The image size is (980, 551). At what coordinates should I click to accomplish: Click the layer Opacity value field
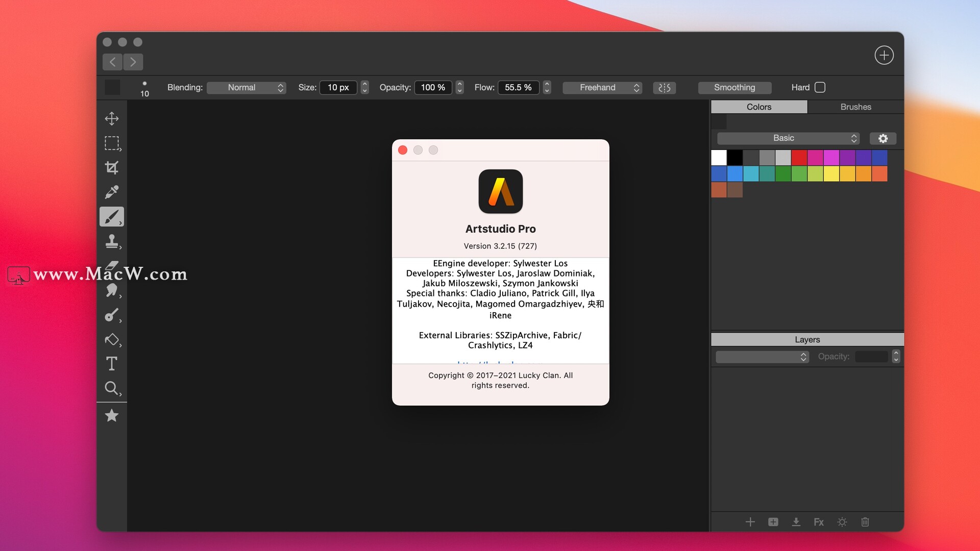pos(872,357)
